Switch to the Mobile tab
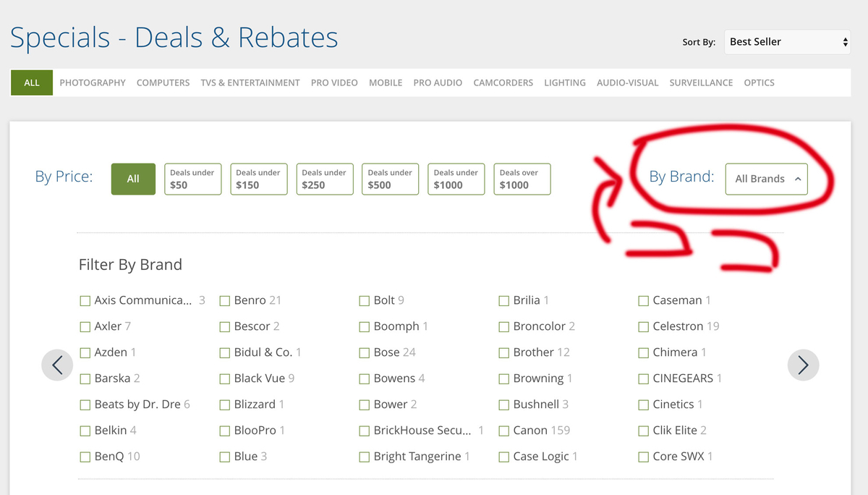This screenshot has height=495, width=868. 386,82
